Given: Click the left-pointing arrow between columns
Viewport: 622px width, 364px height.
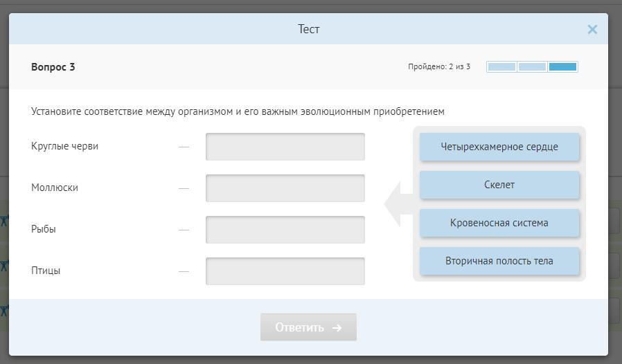Looking at the screenshot, I should point(398,204).
